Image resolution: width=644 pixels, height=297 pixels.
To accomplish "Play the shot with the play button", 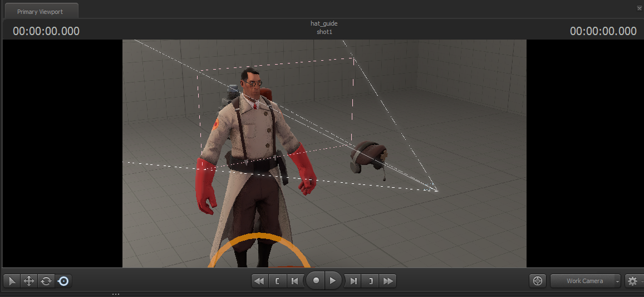I will click(333, 280).
